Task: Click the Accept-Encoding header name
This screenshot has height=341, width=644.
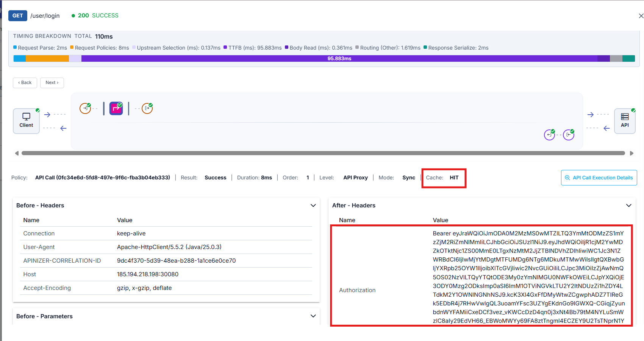Action: (x=47, y=288)
